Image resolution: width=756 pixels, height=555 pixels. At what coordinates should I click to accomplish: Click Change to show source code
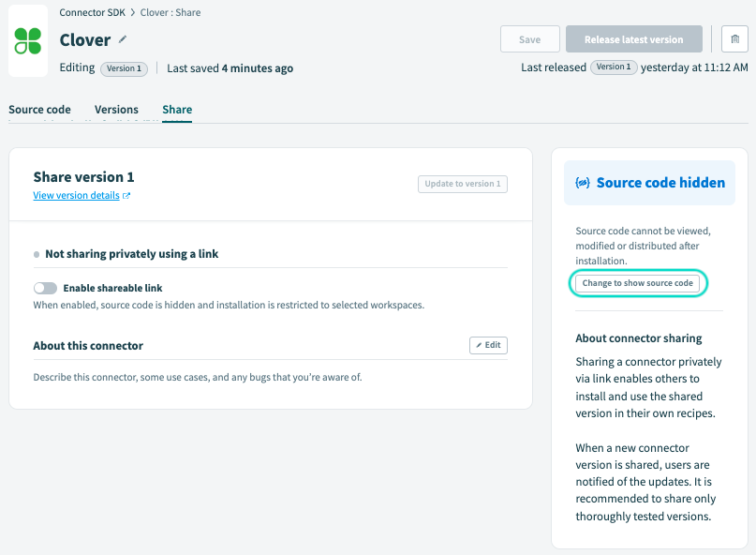[x=638, y=283]
